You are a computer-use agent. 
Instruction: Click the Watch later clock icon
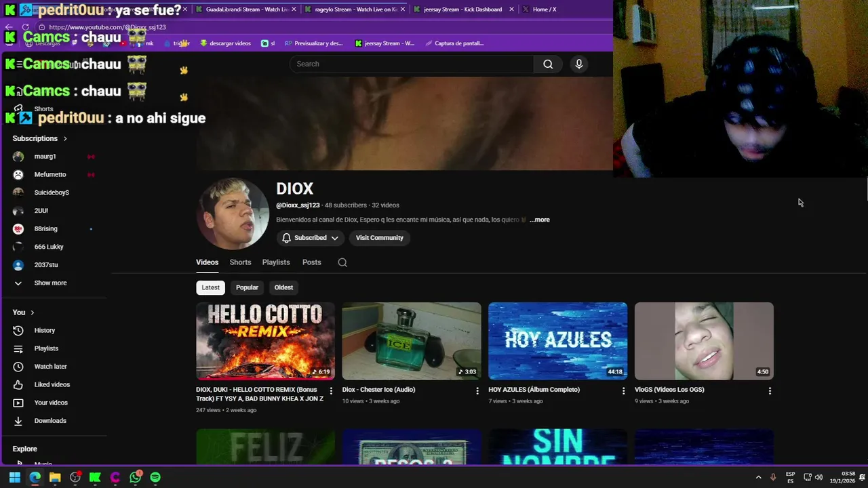coord(18,367)
